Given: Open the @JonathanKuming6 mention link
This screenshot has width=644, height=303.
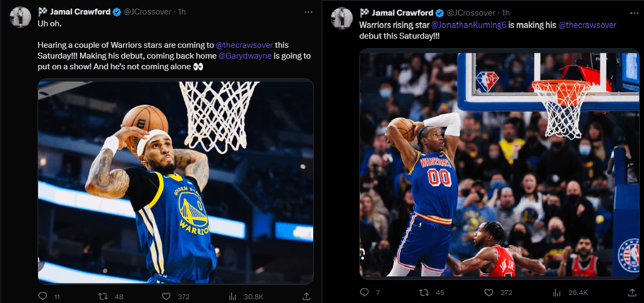Looking at the screenshot, I should [x=469, y=25].
